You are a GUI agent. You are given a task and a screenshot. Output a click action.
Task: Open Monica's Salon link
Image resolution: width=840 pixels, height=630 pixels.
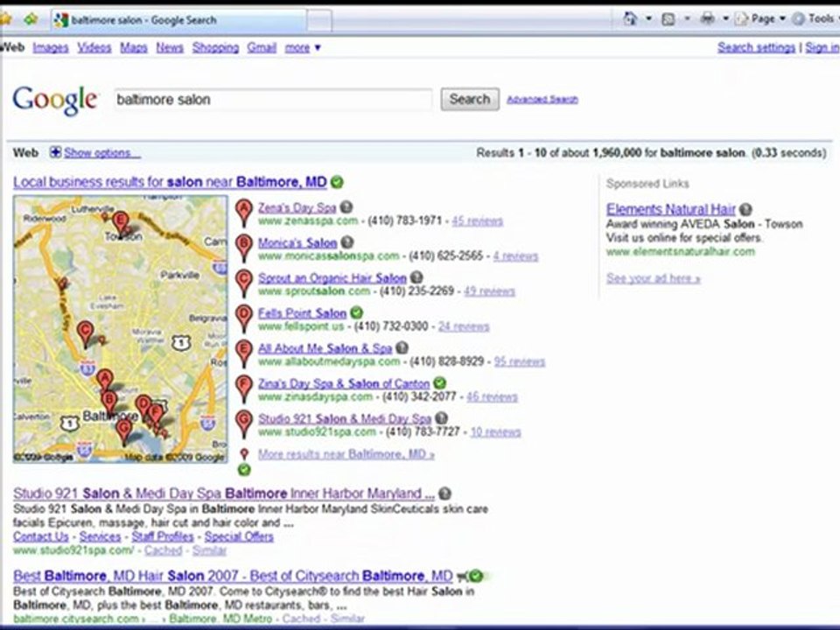[297, 242]
